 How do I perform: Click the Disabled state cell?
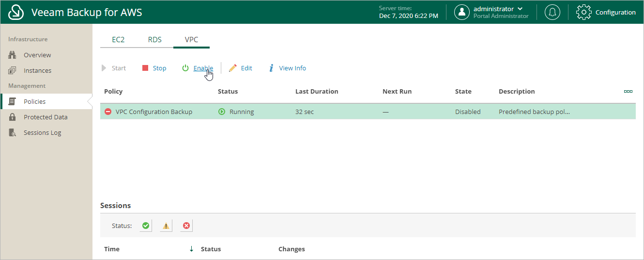(468, 112)
